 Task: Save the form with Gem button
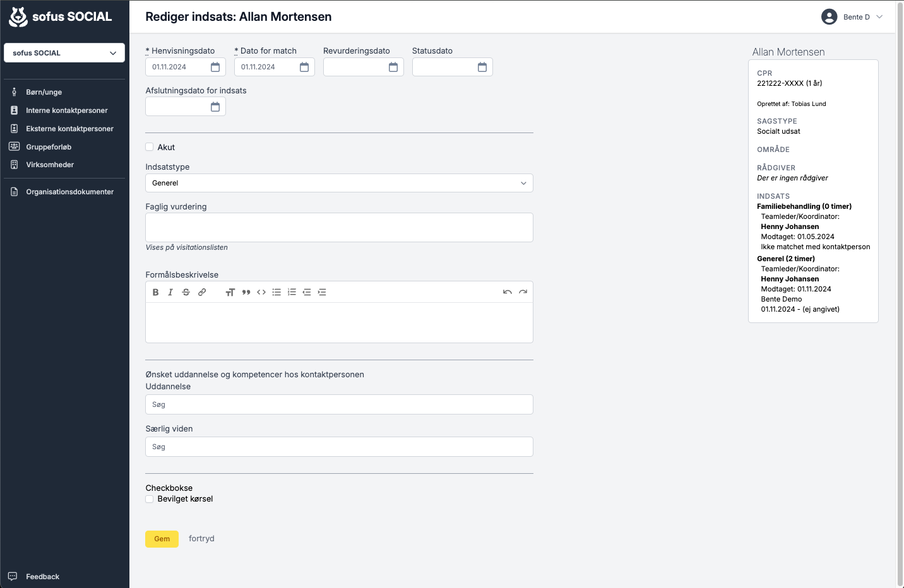(x=162, y=539)
